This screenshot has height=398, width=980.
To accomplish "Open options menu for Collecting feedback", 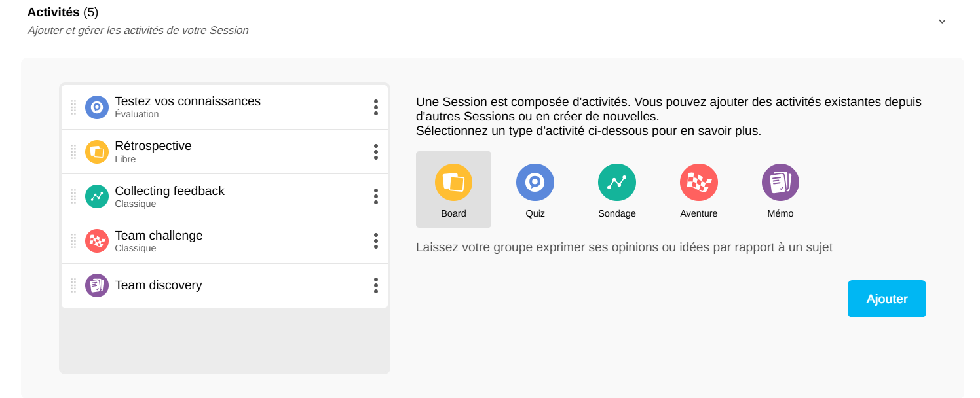I will (x=376, y=196).
